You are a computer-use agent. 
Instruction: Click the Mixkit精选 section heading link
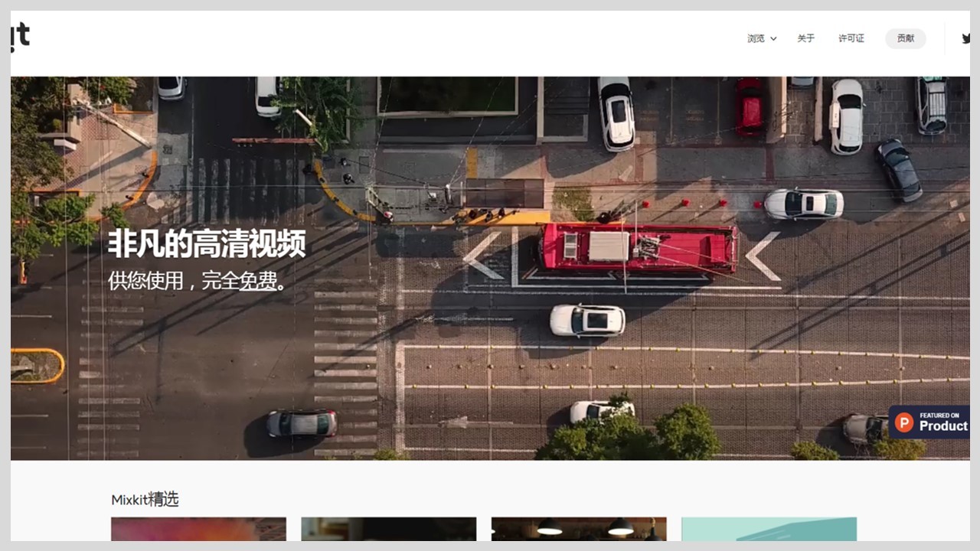[145, 500]
